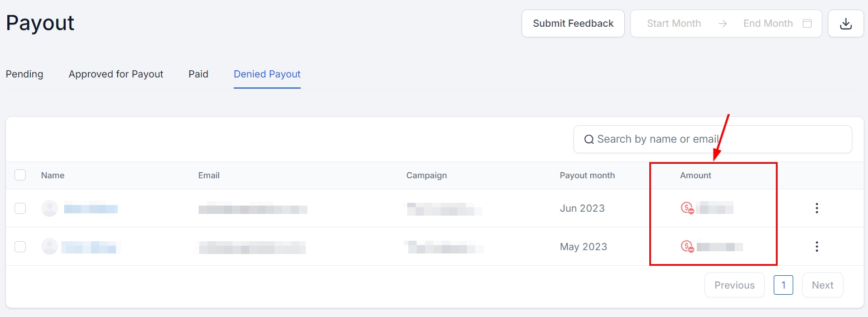Focus the Search by name or email field
Viewport: 868px width, 317px height.
[720, 139]
